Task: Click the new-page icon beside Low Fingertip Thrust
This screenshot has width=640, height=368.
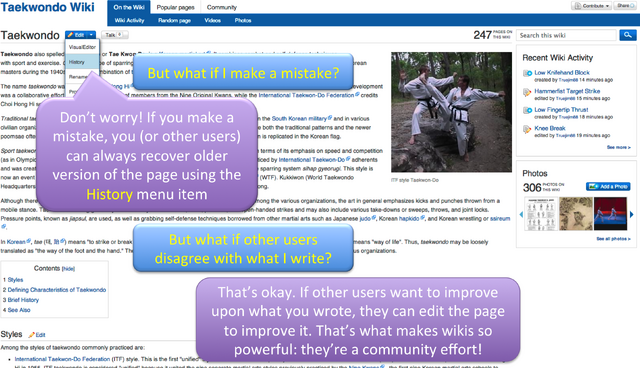Action: coord(527,111)
